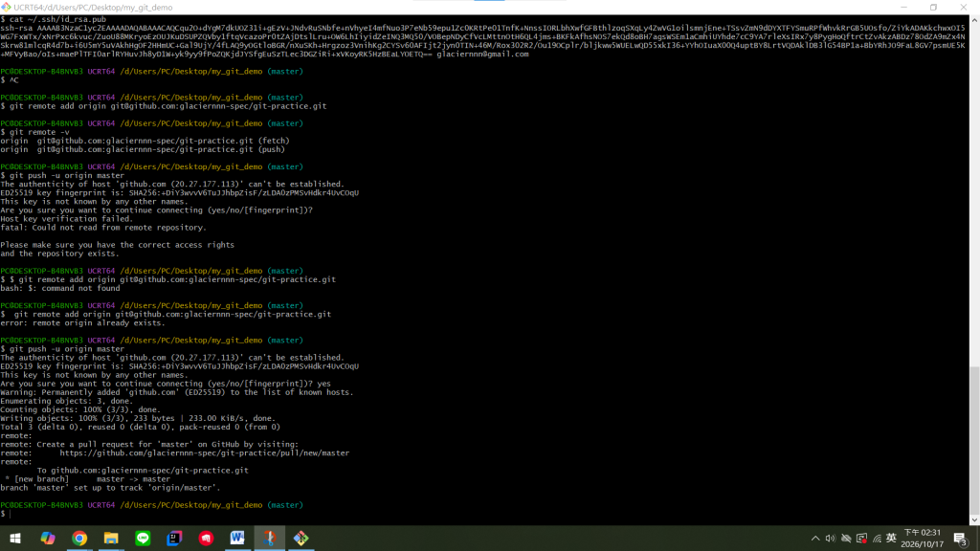
Task: Select the scissors snipping tool taskbar icon
Action: (269, 539)
